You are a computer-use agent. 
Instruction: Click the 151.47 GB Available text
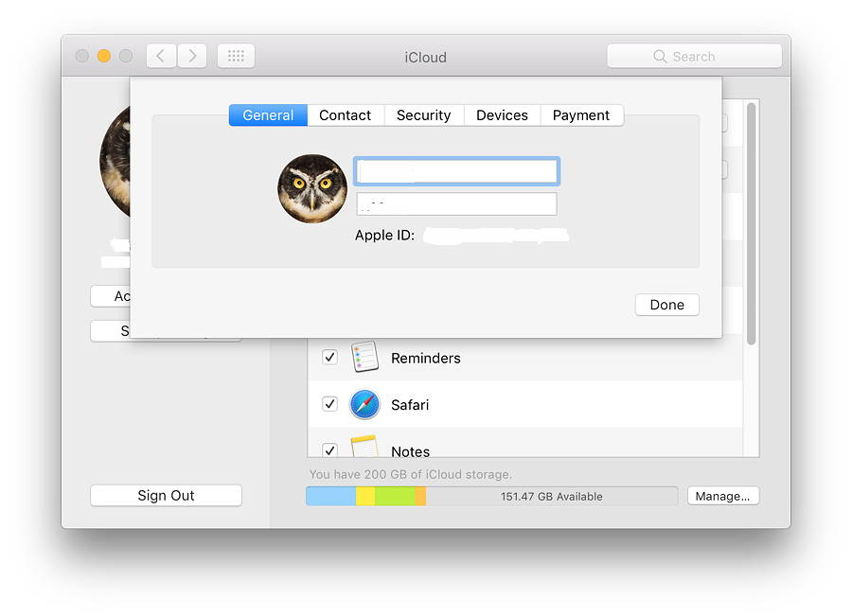click(552, 497)
